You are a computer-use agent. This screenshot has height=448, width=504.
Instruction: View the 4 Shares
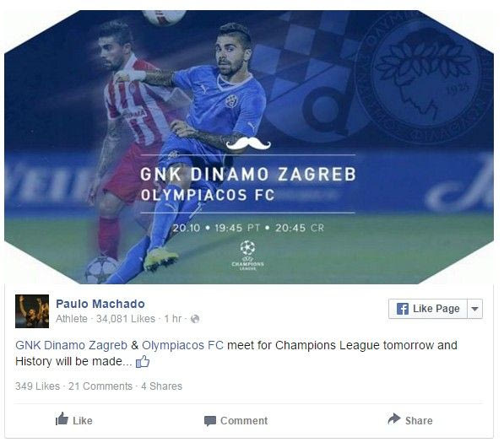[x=162, y=386]
